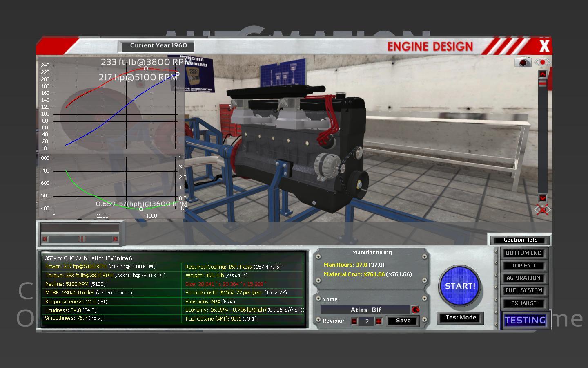Save the engine revision
This screenshot has width=588, height=368.
point(403,321)
